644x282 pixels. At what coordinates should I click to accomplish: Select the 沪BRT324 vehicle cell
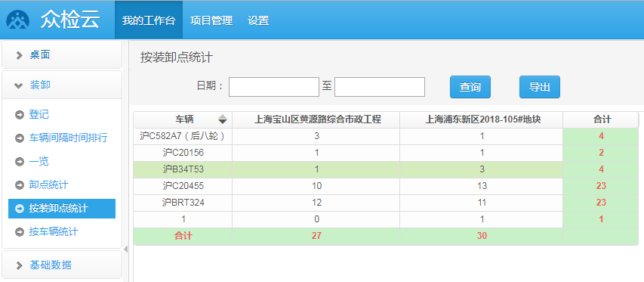pyautogui.click(x=183, y=203)
